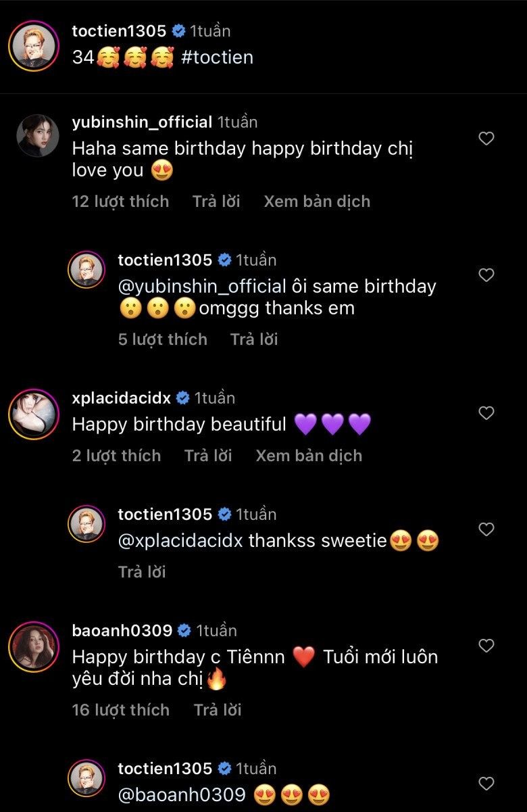
Task: Like the 'thankss sweetie' reply
Action: pos(486,529)
